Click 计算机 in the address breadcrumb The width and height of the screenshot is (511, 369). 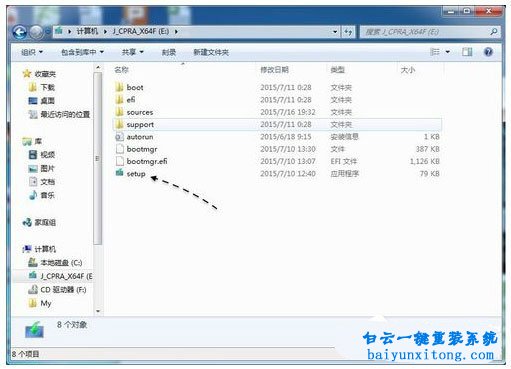(x=87, y=31)
